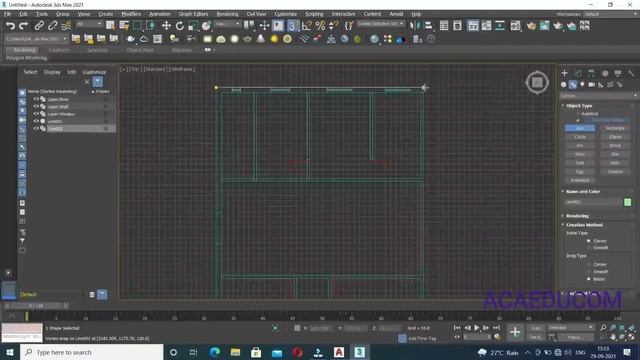The image size is (640, 360).
Task: Click the Circle spline button
Action: [x=580, y=137]
